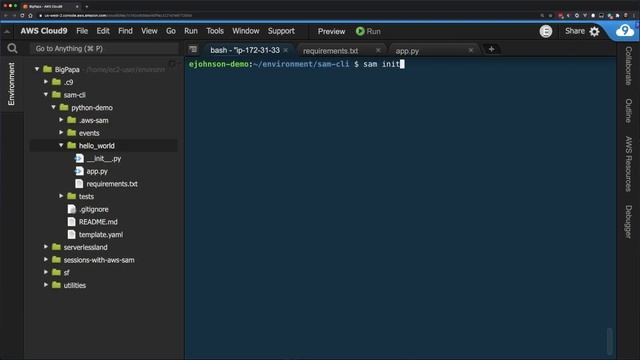Screen dimensions: 640x360
Task: Click the requirements.txt file icon in tree
Action: [x=79, y=184]
